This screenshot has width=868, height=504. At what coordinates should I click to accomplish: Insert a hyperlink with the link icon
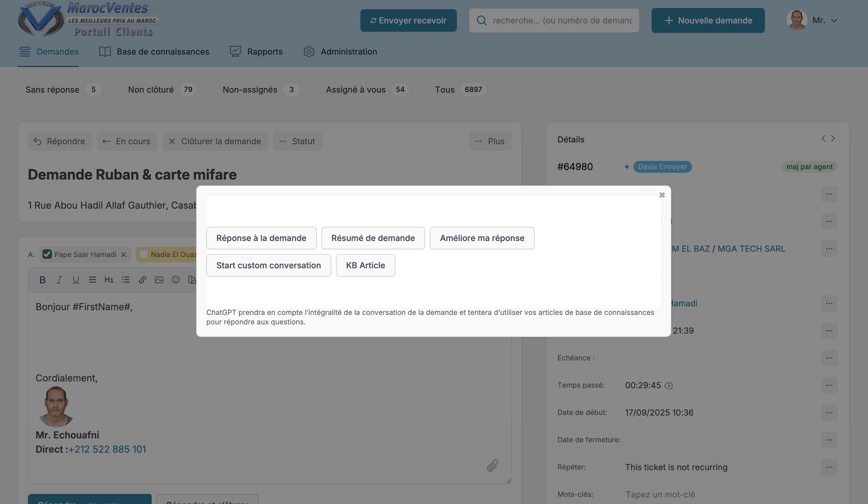point(142,280)
